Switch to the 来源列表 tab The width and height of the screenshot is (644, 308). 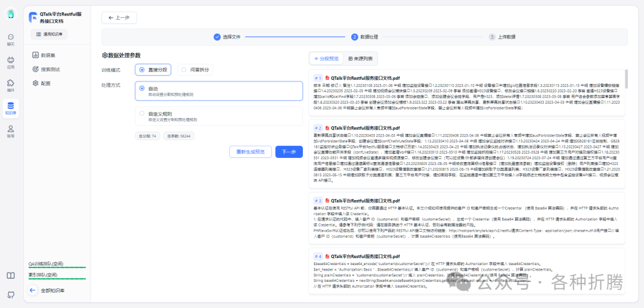361,58
